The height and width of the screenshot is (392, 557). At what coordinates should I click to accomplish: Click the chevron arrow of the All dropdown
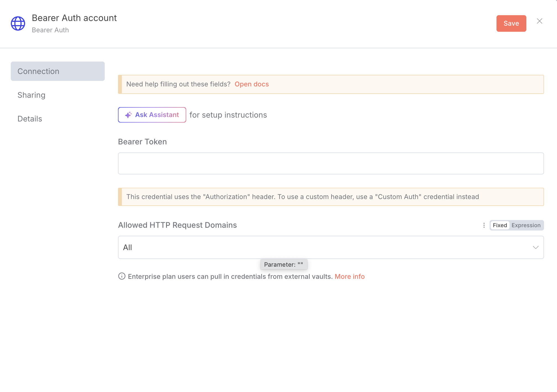coord(535,247)
